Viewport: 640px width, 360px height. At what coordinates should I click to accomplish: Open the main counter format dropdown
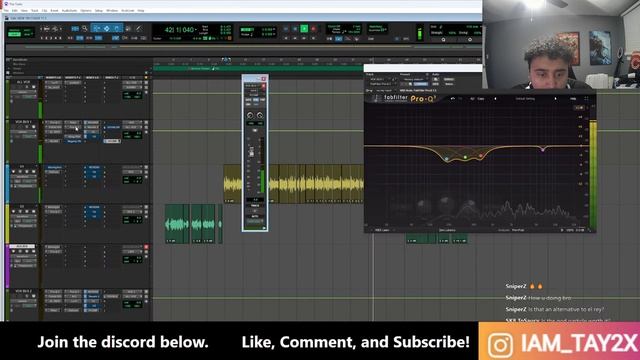coord(196,29)
